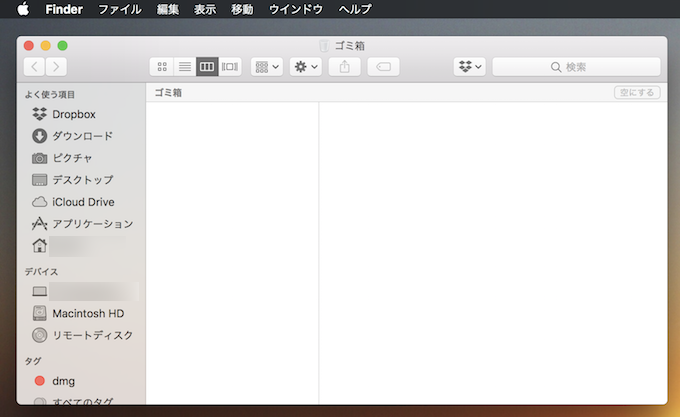Screen dimensions: 680x417
Task: Click the forward navigation arrow
Action: (x=56, y=67)
